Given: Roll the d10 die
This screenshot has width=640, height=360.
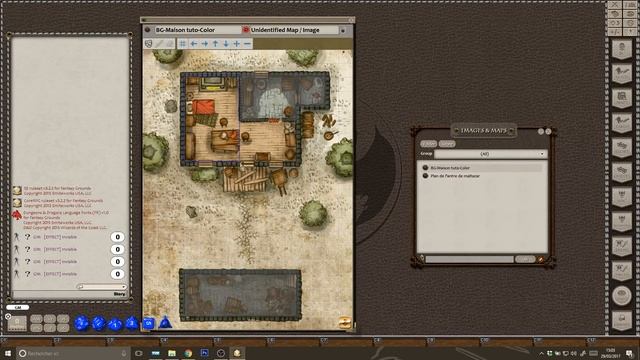Looking at the screenshot, I should [x=115, y=324].
